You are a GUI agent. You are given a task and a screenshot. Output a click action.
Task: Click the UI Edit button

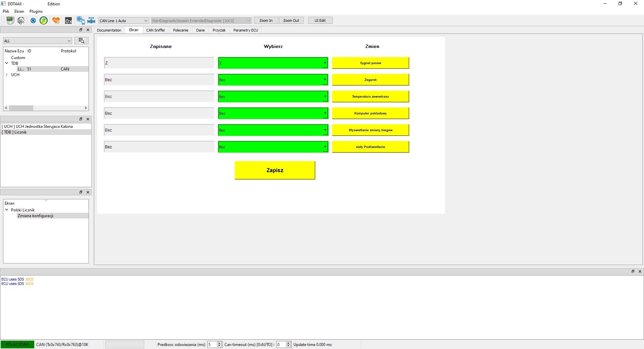point(320,20)
